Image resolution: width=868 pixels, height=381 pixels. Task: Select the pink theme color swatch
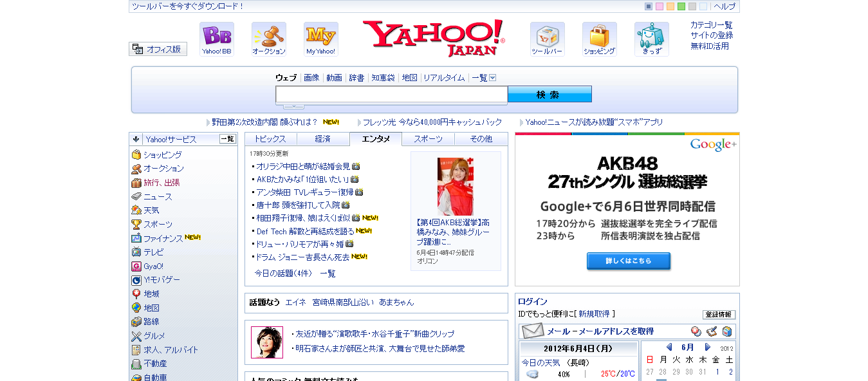(660, 6)
